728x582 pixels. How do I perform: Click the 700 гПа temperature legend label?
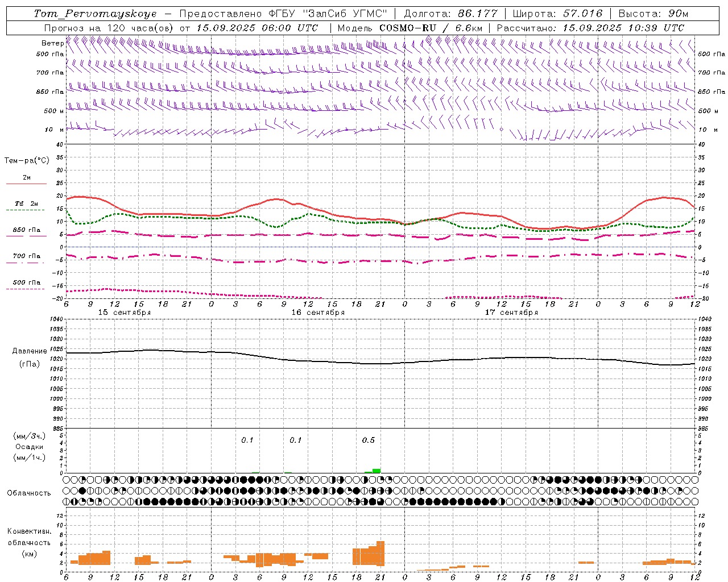coord(27,256)
